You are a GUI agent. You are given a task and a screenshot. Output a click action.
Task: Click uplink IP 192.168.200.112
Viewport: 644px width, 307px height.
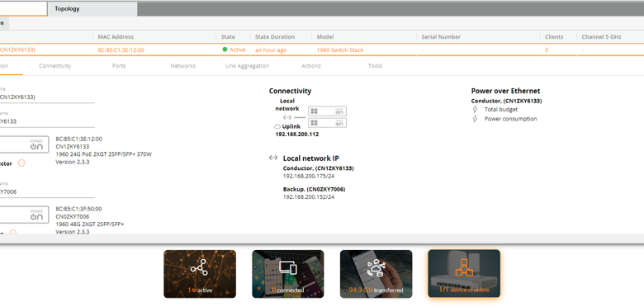tap(297, 135)
